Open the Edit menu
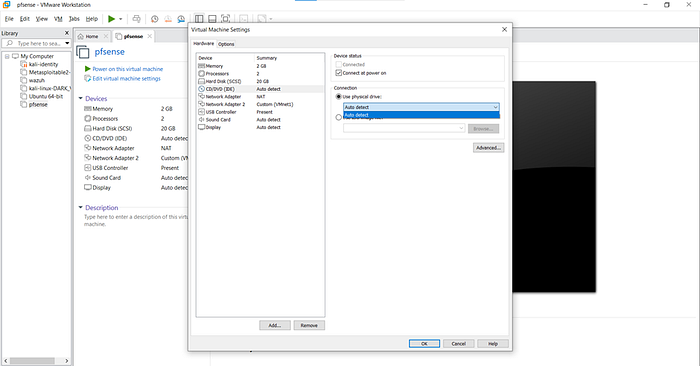 25,19
